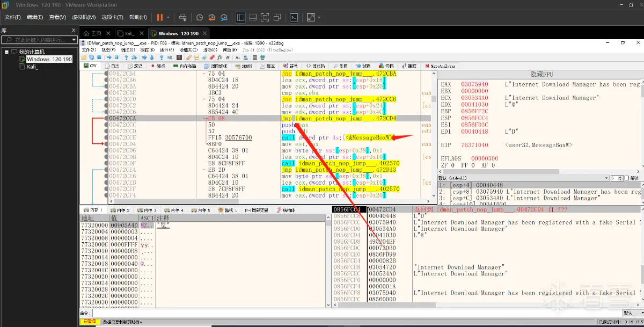This screenshot has width=644, height=327.
Task: Open VMware 虚拟机(M) menu
Action: click(83, 17)
